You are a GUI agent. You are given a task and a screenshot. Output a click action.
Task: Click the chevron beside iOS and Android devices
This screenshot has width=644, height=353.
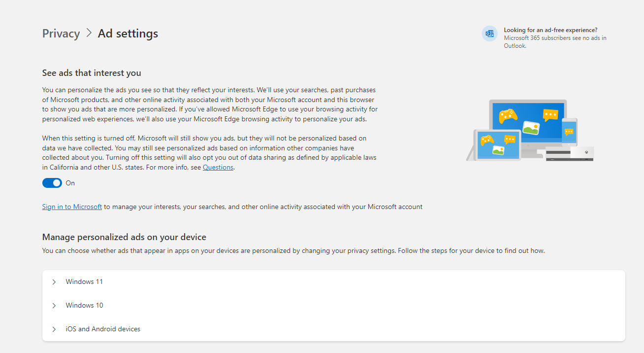54,329
